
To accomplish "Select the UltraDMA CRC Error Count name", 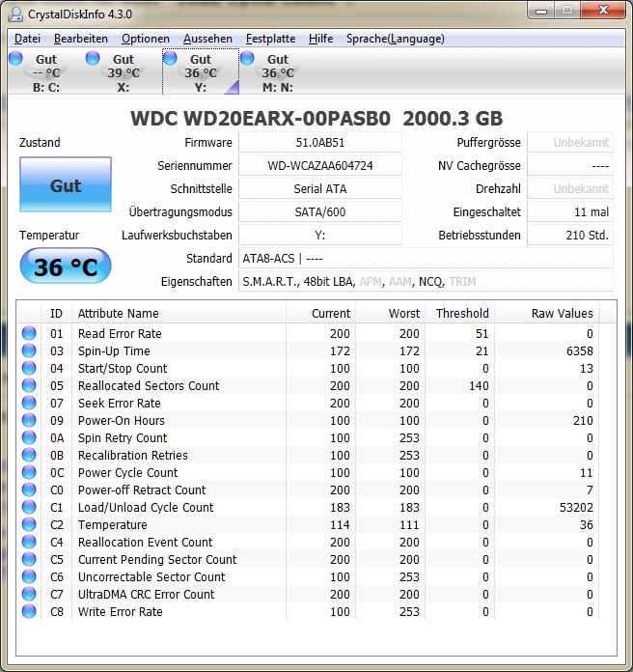I will [146, 594].
